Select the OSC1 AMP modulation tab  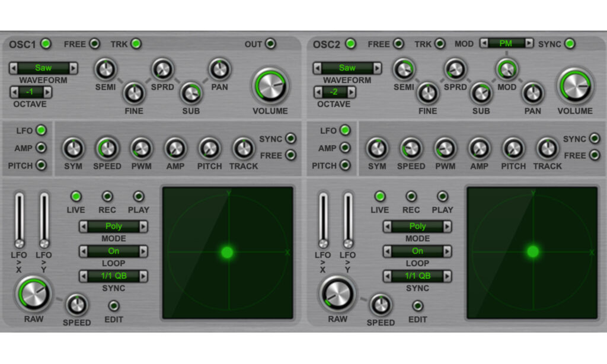tap(41, 148)
